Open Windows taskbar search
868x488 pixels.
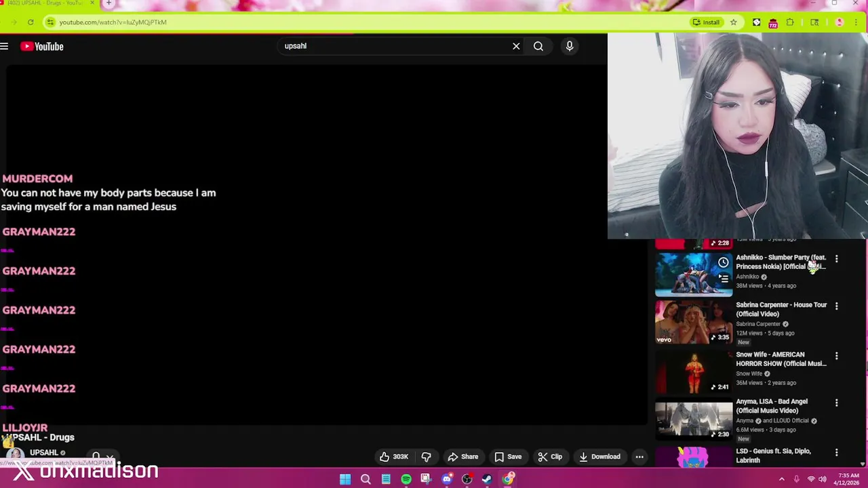tap(366, 479)
